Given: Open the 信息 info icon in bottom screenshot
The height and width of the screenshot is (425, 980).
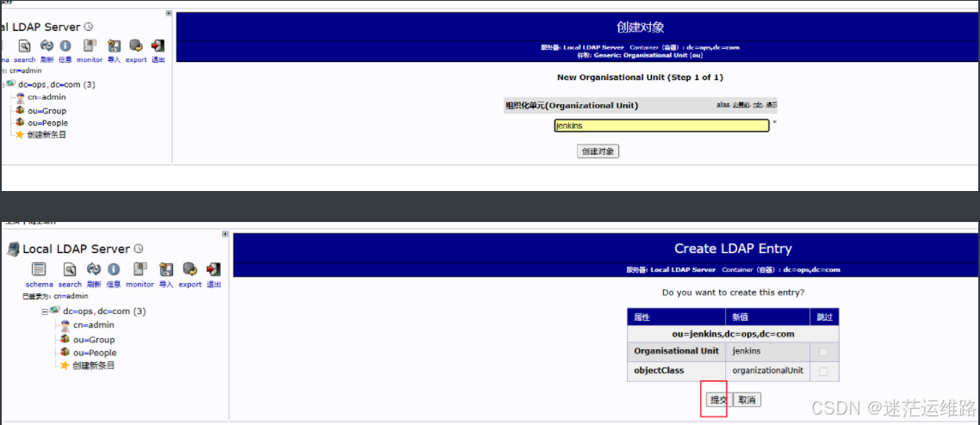Looking at the screenshot, I should 113,269.
